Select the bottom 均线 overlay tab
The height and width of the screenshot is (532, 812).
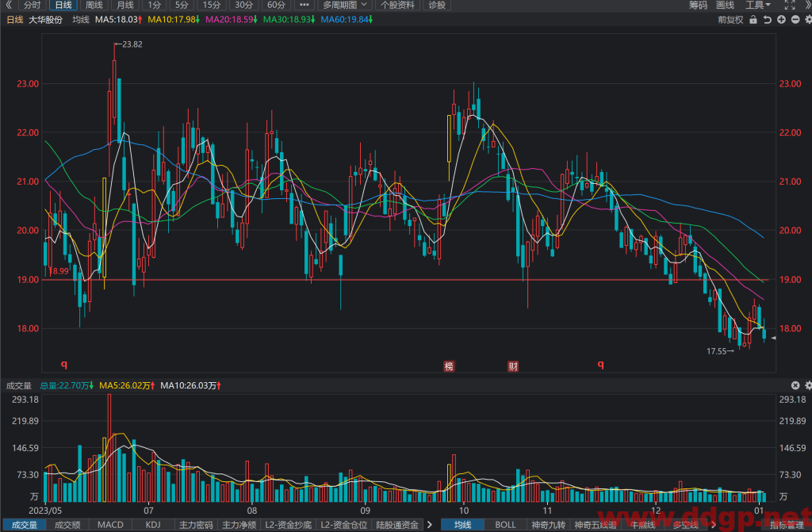tap(462, 525)
